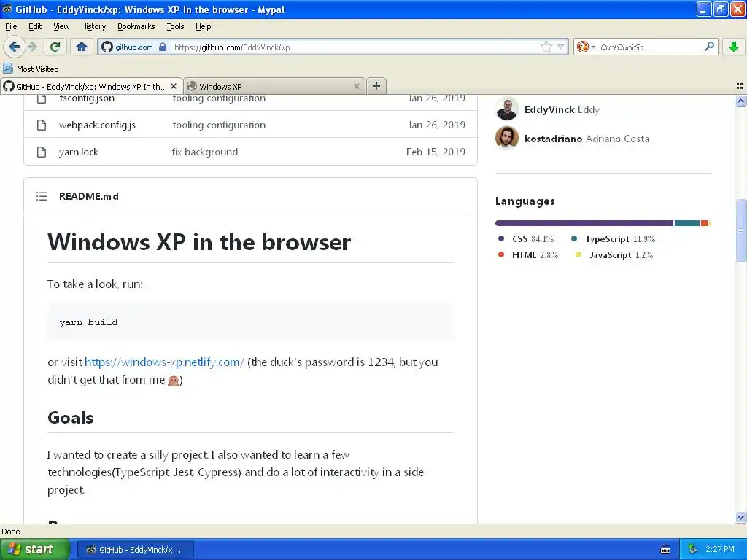The image size is (747, 560).
Task: Open the yarn.lock file
Action: 79,152
